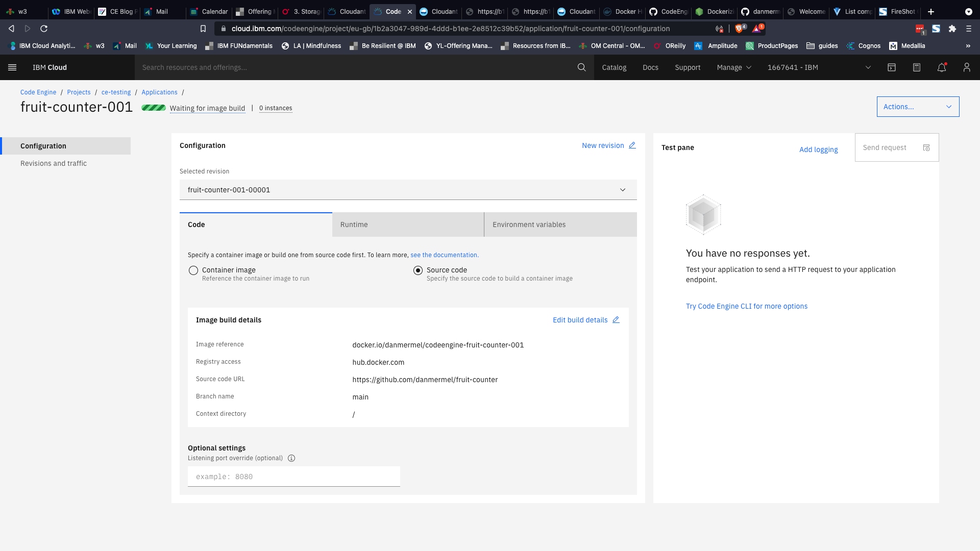Open the notifications bell icon
This screenshot has height=551, width=980.
(x=942, y=67)
